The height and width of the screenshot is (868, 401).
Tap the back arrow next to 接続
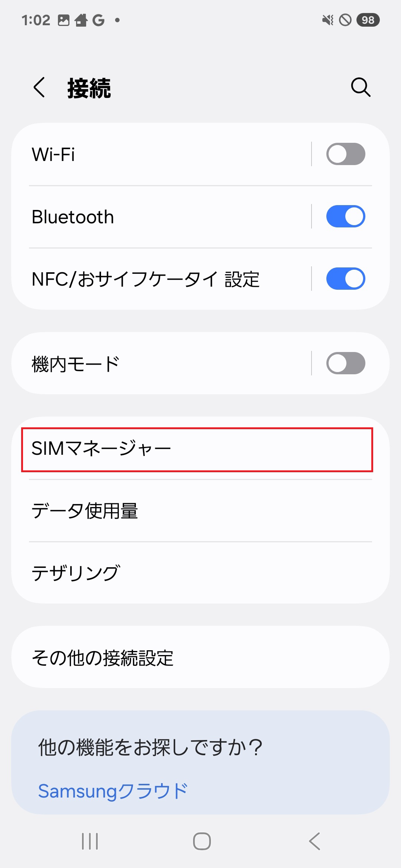click(40, 88)
